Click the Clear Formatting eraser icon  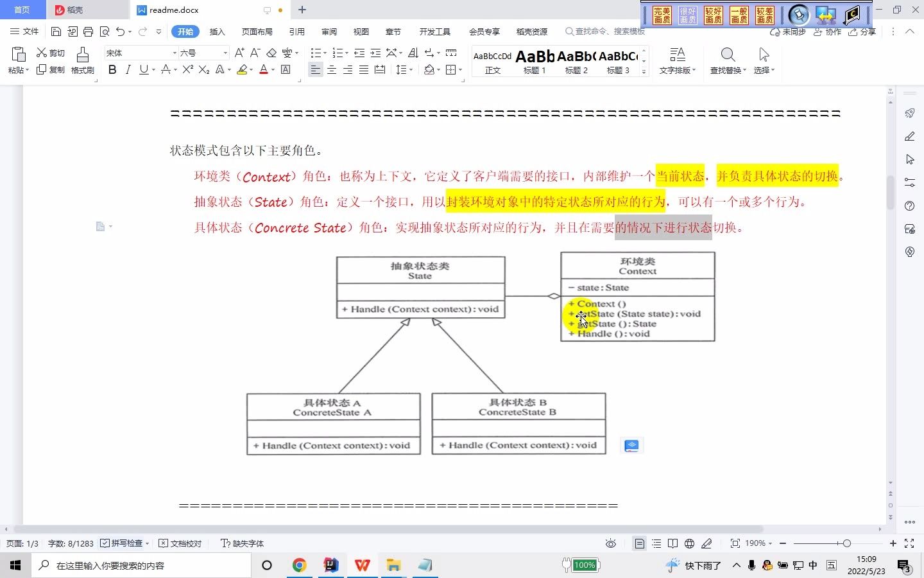(x=271, y=53)
